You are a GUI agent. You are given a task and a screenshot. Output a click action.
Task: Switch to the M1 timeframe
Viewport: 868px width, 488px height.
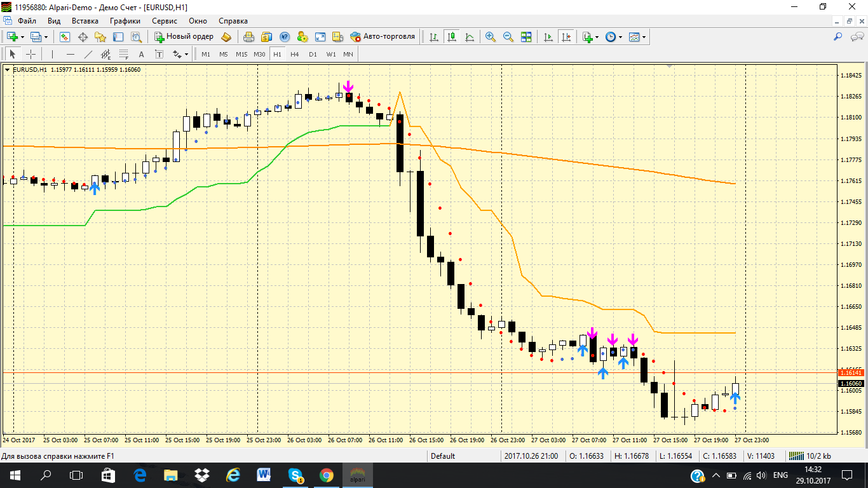[206, 54]
